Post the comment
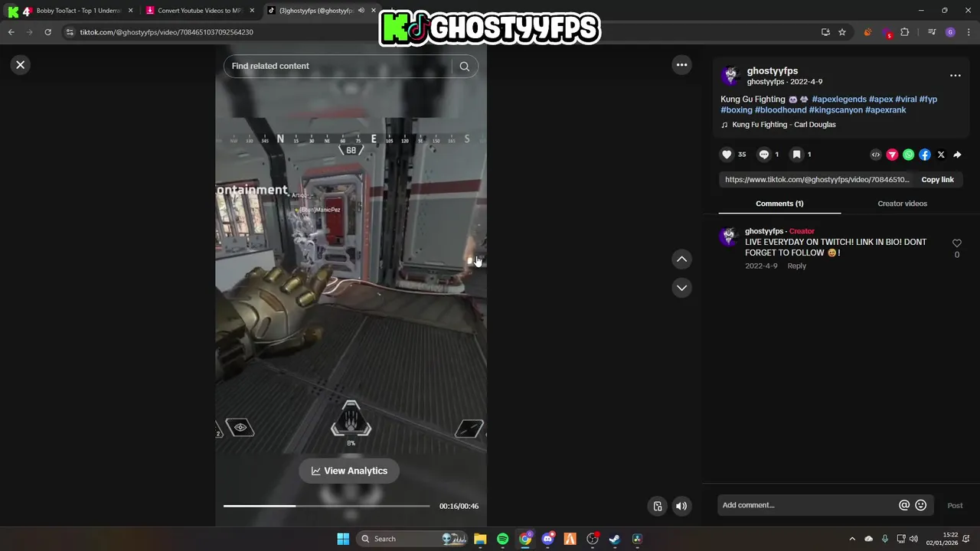Viewport: 980px width, 551px height. pos(955,505)
